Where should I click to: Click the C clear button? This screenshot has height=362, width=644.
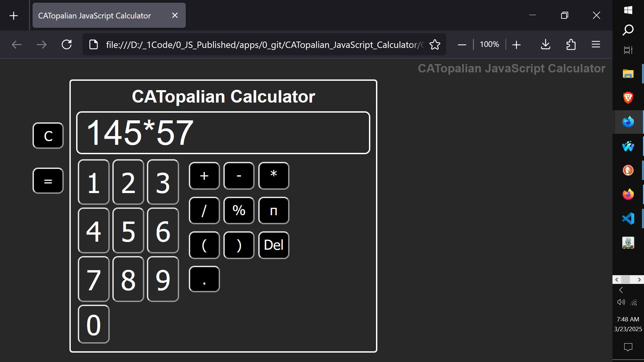[48, 136]
